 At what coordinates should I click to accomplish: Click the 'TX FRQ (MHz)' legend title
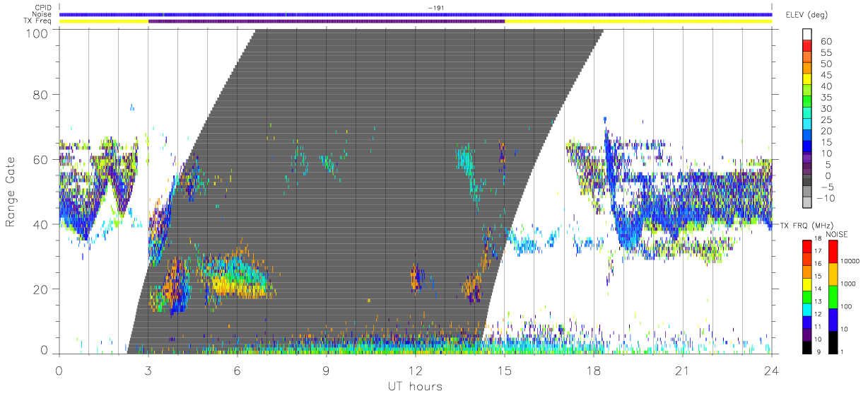pos(805,225)
